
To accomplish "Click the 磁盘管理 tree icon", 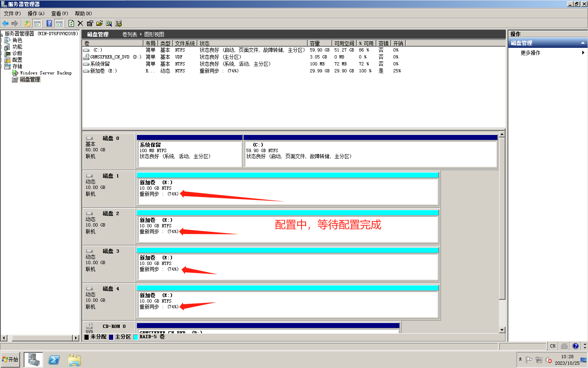I will [15, 79].
